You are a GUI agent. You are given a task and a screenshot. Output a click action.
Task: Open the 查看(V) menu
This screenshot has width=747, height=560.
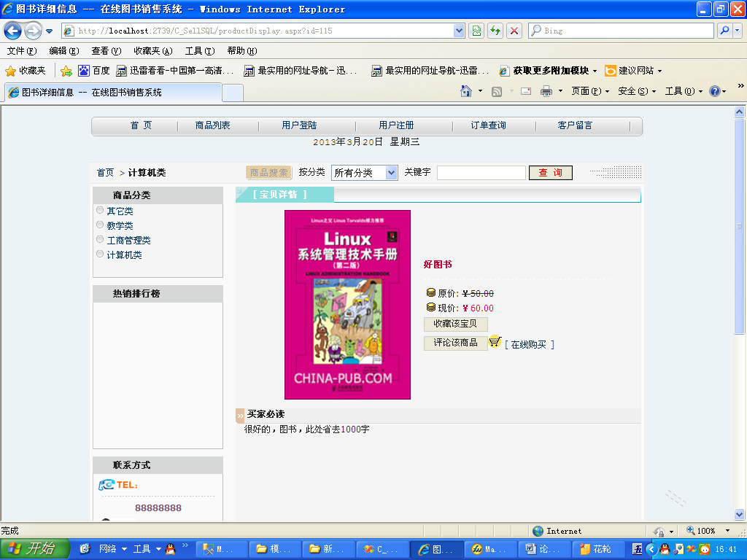[107, 51]
